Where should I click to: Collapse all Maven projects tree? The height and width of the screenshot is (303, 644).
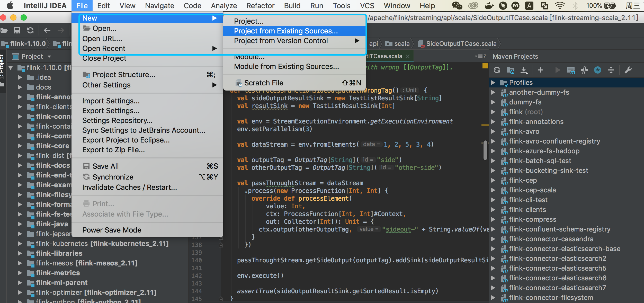click(611, 70)
